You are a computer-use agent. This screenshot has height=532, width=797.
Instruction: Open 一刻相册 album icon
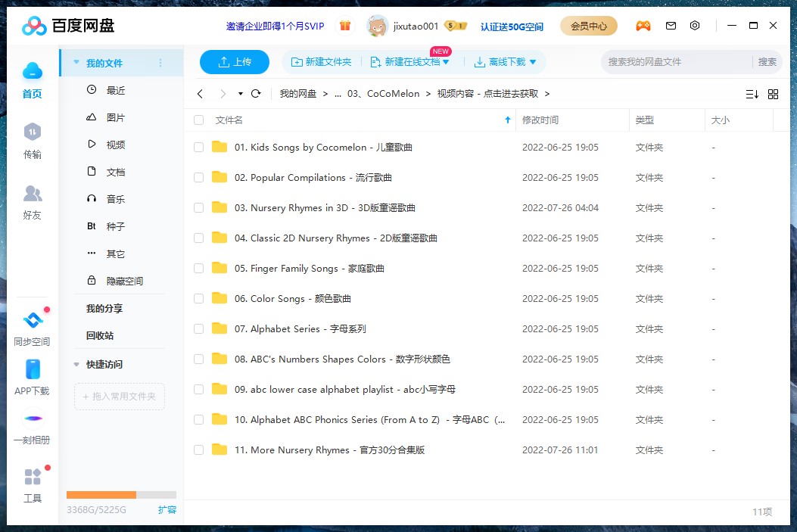point(33,418)
